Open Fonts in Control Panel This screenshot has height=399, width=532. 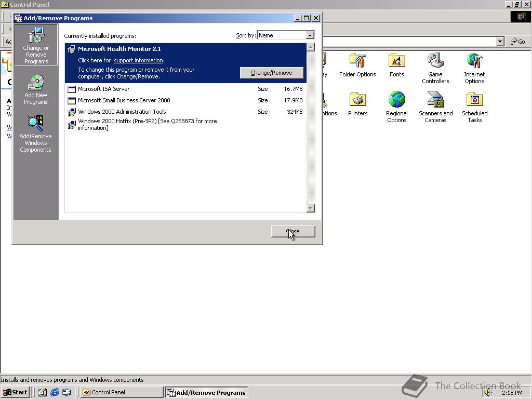[396, 65]
